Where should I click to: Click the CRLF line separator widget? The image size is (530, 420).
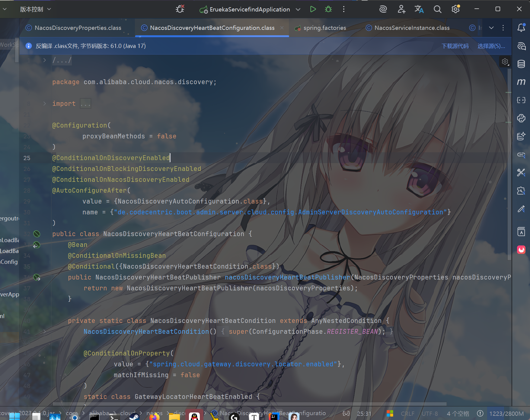tap(407, 413)
